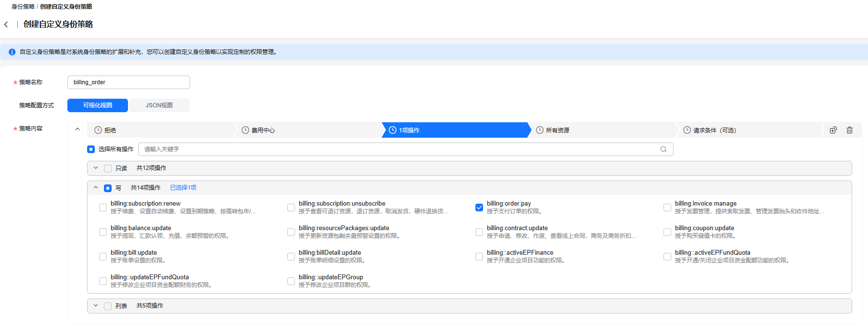Duplicate the policy statement with copy icon
Image resolution: width=868 pixels, height=325 pixels.
point(833,130)
